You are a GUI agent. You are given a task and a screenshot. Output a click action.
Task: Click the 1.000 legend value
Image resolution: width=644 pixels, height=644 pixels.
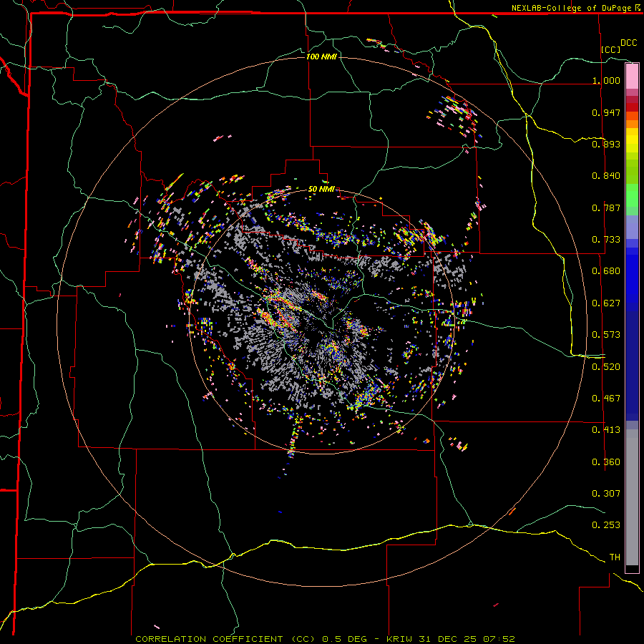click(x=606, y=80)
